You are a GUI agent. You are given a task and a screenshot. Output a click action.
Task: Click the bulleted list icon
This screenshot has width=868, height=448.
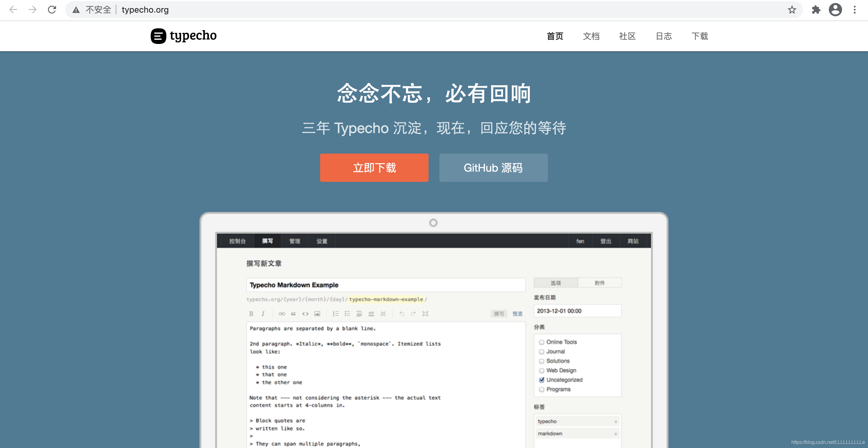click(x=348, y=314)
